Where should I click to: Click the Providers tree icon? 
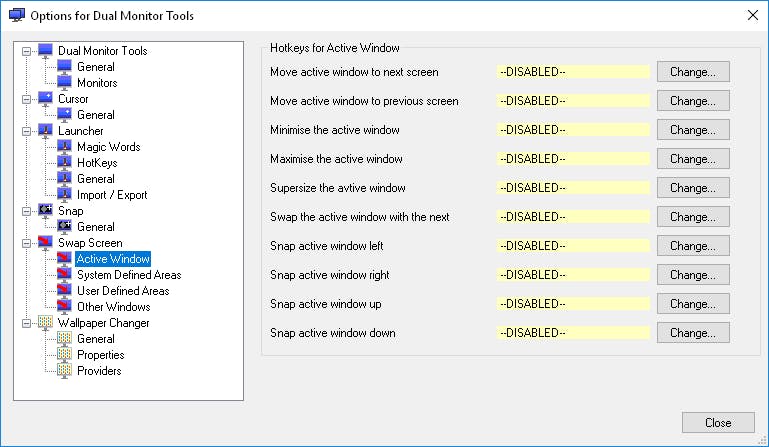point(65,371)
